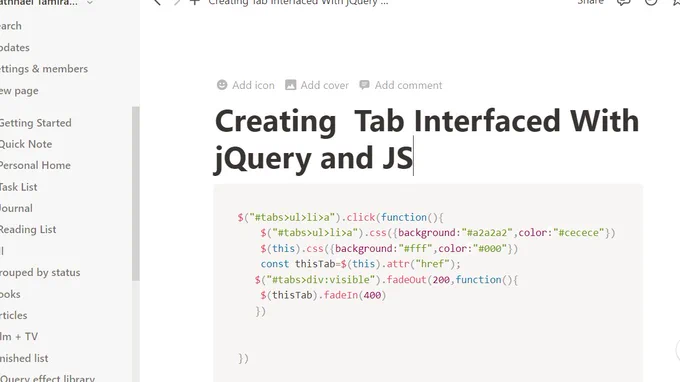Viewport: 680px width, 382px height.
Task: Create a New page from sidebar
Action: pyautogui.click(x=19, y=91)
